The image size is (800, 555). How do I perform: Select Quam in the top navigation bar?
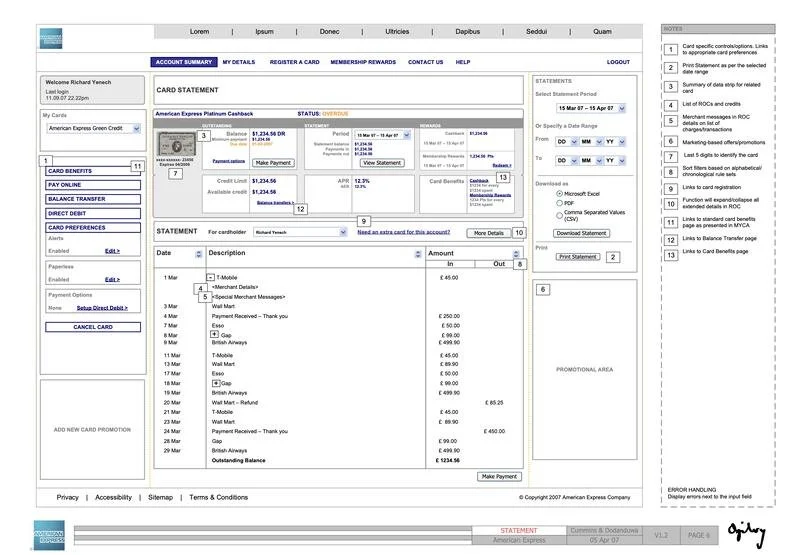[x=602, y=32]
